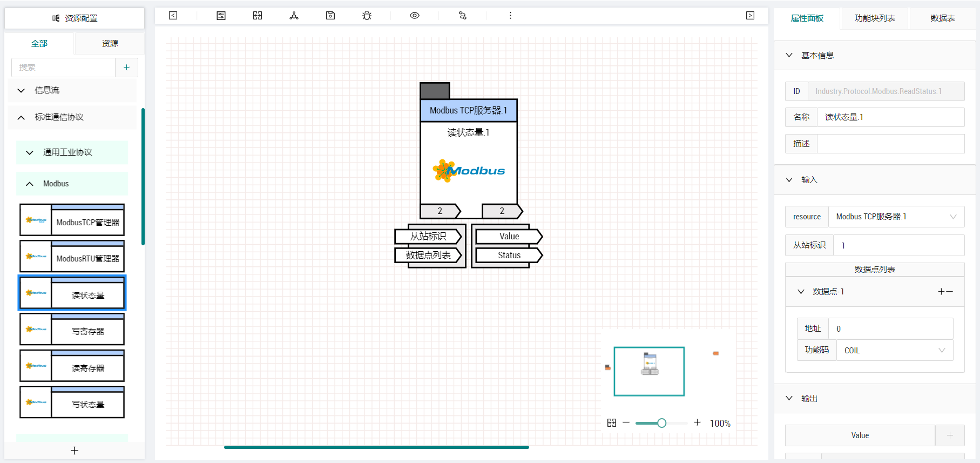Image resolution: width=980 pixels, height=463 pixels.
Task: Collapse the 标准通信协议 category
Action: tap(72, 117)
